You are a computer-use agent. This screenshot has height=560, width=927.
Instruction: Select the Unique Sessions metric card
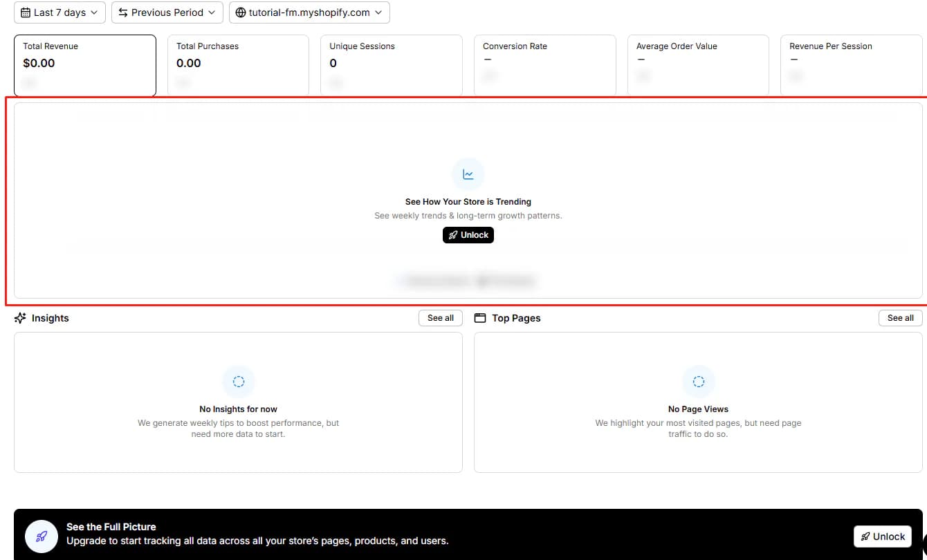392,66
